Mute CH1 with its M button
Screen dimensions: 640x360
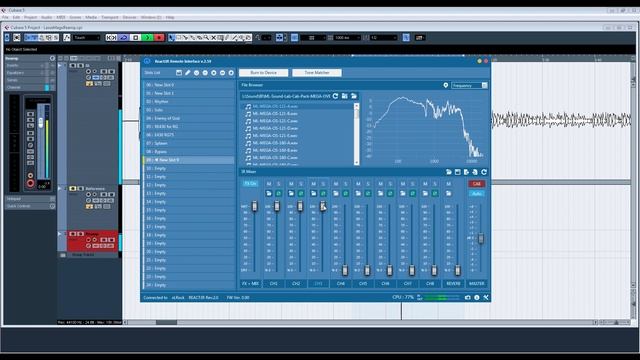point(269,184)
